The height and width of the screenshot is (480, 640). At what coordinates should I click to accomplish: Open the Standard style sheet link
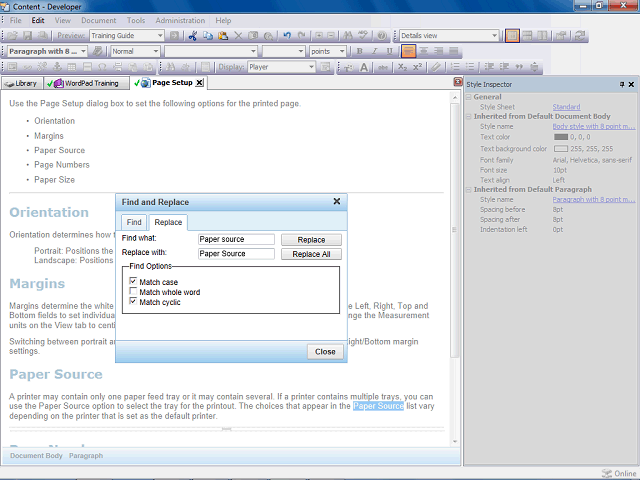tap(566, 107)
